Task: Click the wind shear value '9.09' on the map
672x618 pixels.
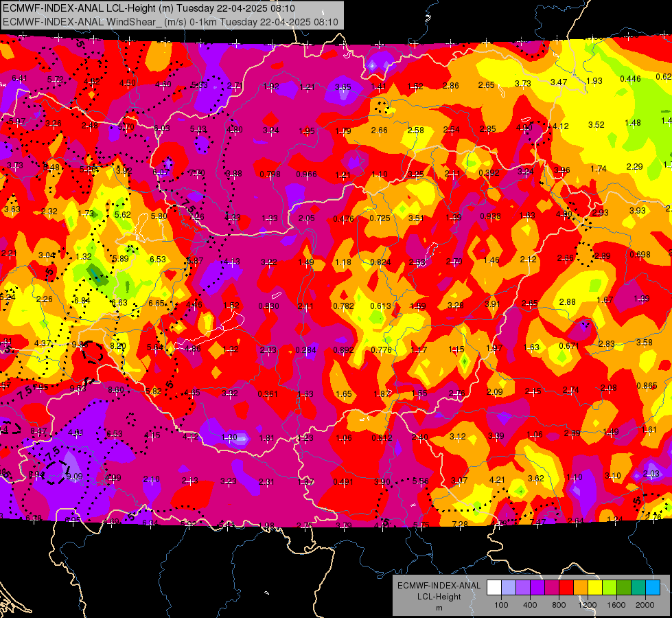Action: (74, 477)
